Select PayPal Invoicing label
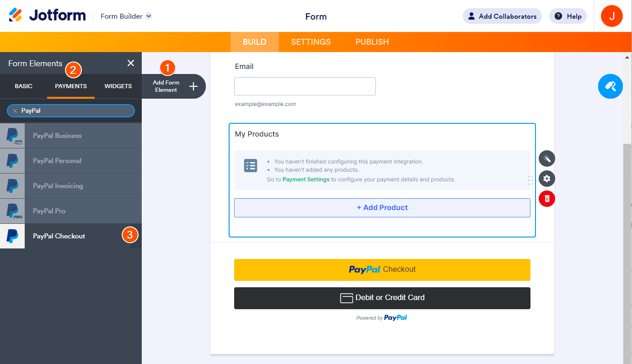The width and height of the screenshot is (632, 364). pyautogui.click(x=58, y=186)
